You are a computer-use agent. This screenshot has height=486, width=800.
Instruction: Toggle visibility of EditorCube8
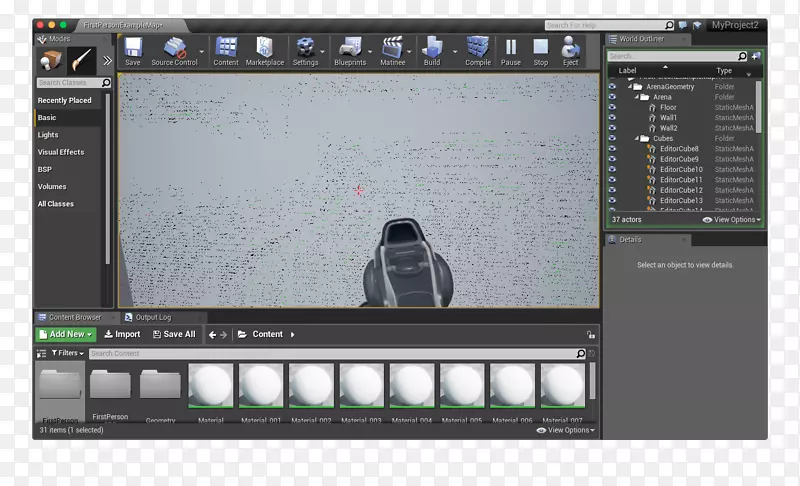pyautogui.click(x=612, y=149)
